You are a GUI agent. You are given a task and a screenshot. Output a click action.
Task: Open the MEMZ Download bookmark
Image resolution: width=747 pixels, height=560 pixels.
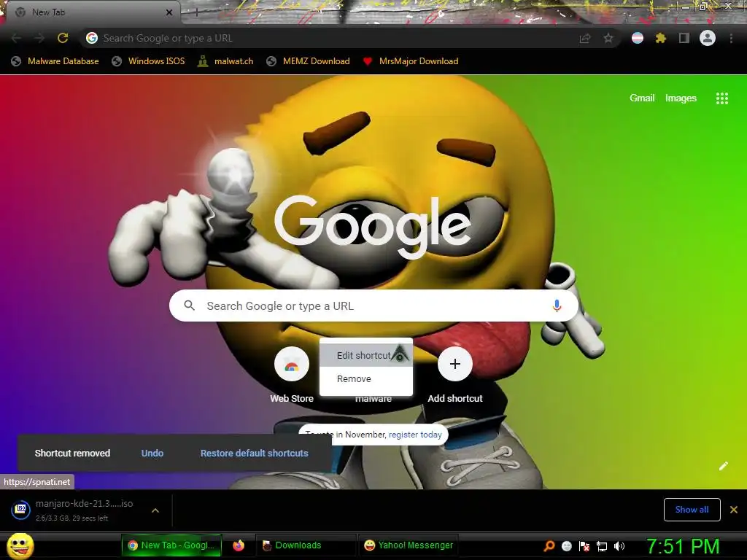(x=309, y=61)
